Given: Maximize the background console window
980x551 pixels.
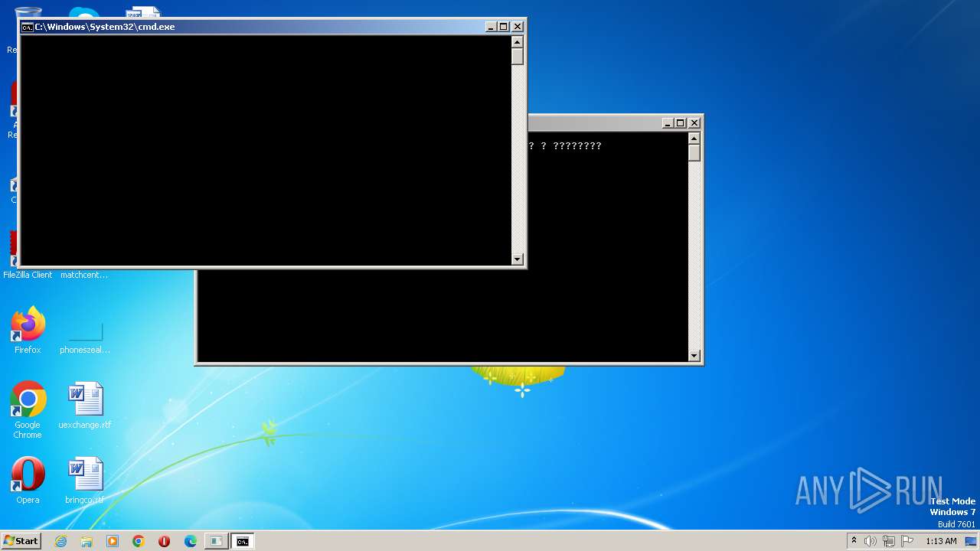Looking at the screenshot, I should tap(681, 123).
